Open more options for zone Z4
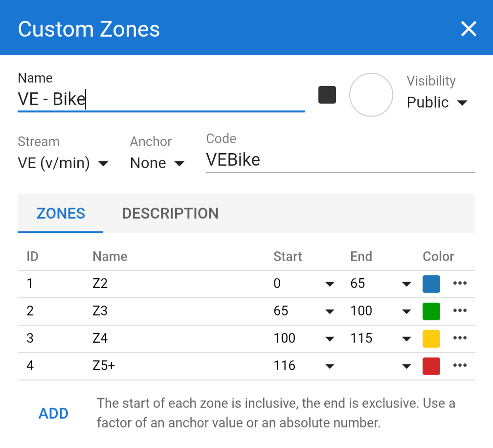This screenshot has height=448, width=493. point(460,338)
